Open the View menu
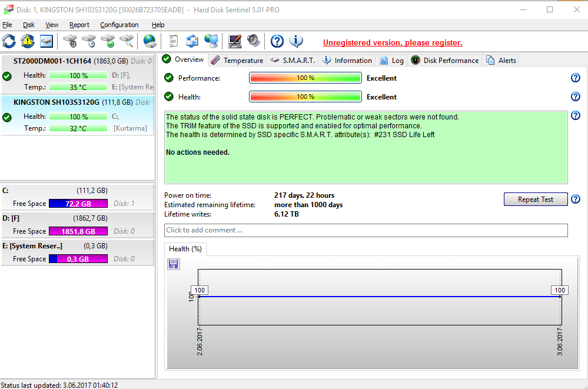 tap(52, 25)
